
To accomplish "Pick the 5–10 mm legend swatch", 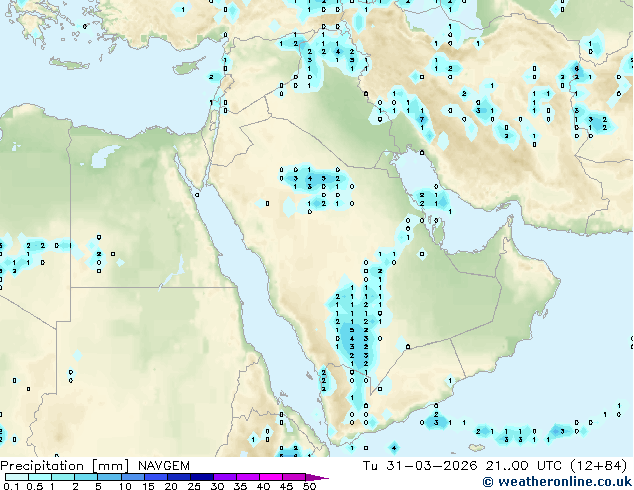I will tap(109, 477).
